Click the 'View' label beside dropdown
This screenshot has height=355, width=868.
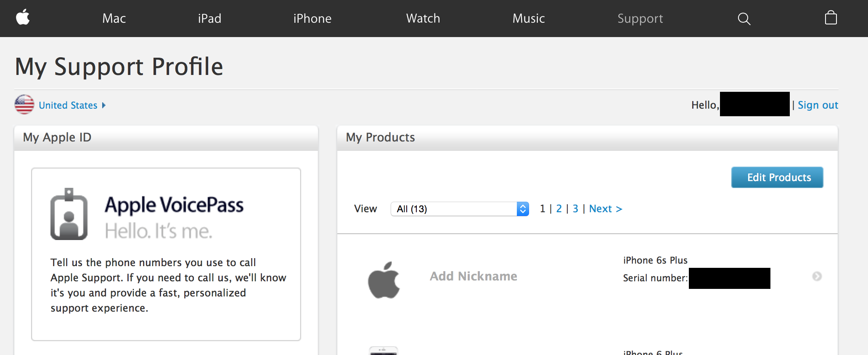tap(365, 209)
